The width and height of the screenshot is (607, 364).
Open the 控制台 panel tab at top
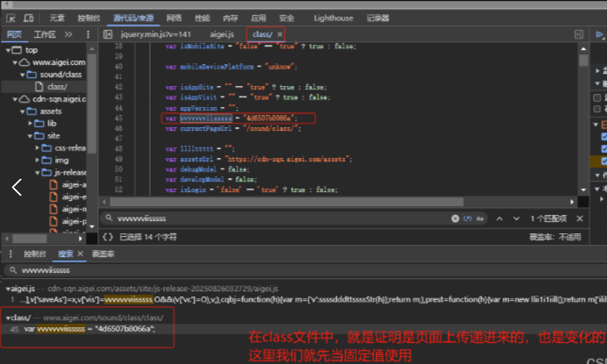click(x=89, y=18)
